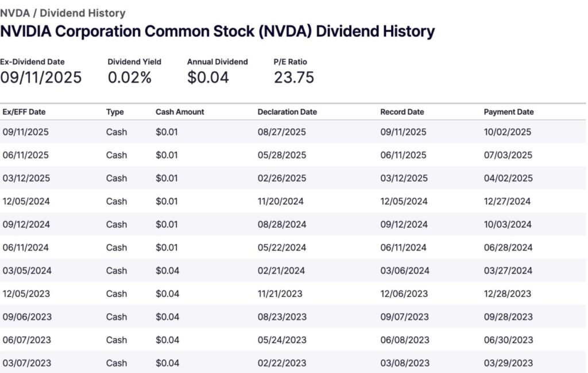Click the Ex/EFF date 12/05/2024 cell
588x373 pixels.
(x=26, y=201)
